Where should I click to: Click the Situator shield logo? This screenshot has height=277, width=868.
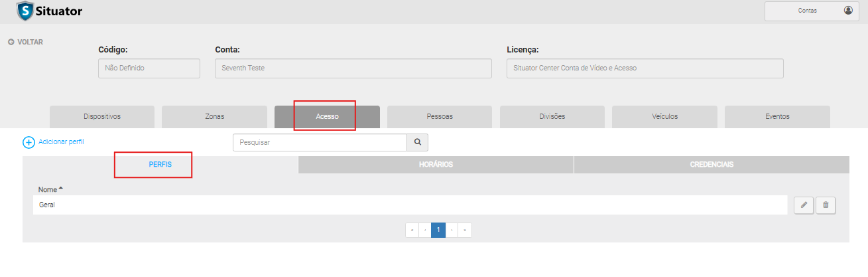(x=24, y=11)
